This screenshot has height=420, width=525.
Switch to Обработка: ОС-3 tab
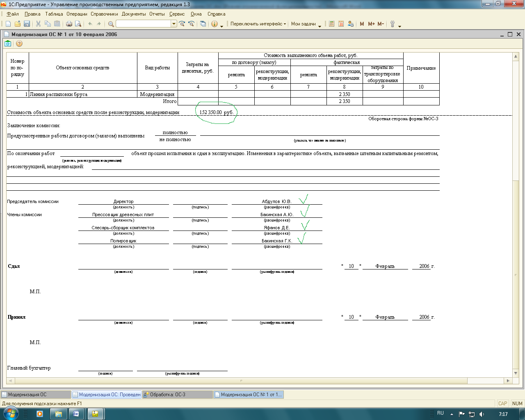point(178,395)
